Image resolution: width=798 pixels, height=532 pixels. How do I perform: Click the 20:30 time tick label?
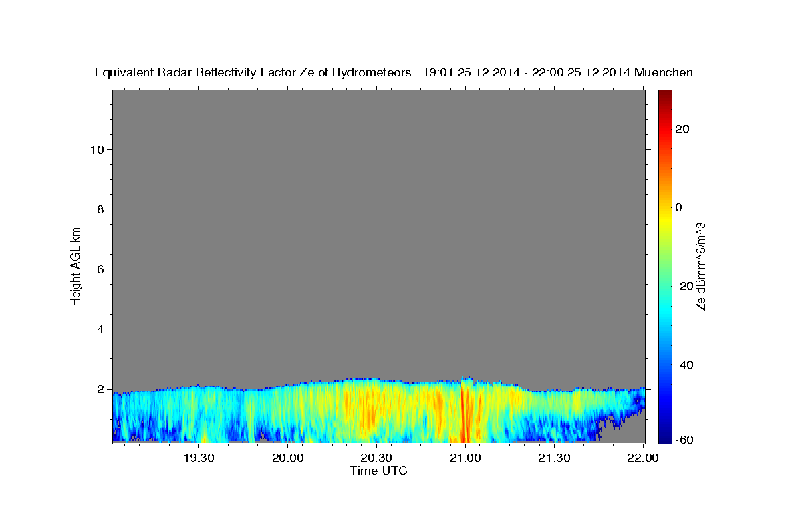tap(376, 458)
